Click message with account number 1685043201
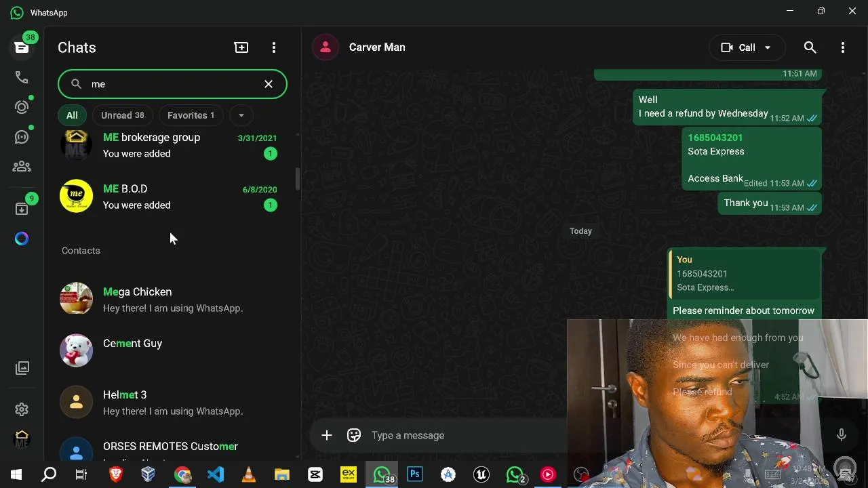 (x=751, y=158)
